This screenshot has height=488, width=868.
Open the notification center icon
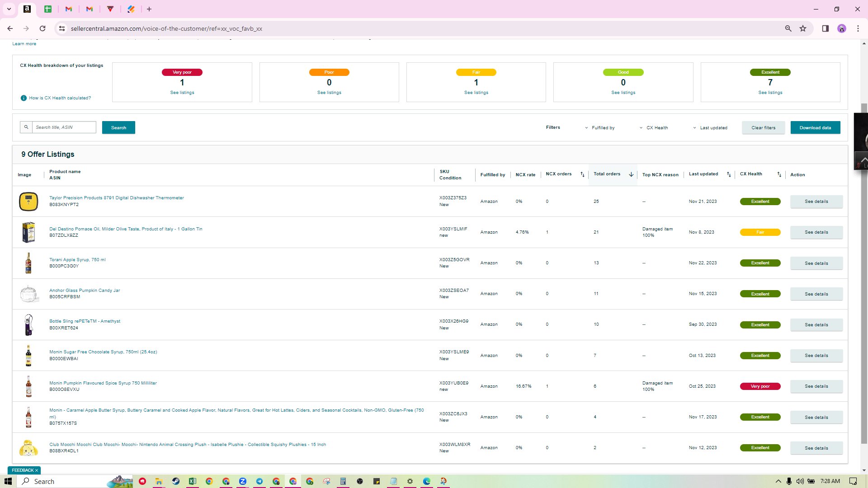tap(853, 481)
